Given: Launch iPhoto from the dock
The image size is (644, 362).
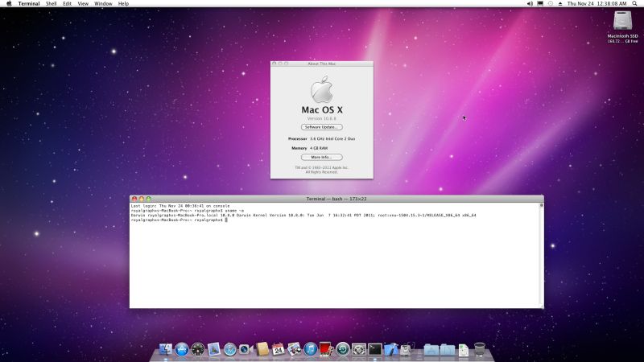Looking at the screenshot, I should point(294,349).
